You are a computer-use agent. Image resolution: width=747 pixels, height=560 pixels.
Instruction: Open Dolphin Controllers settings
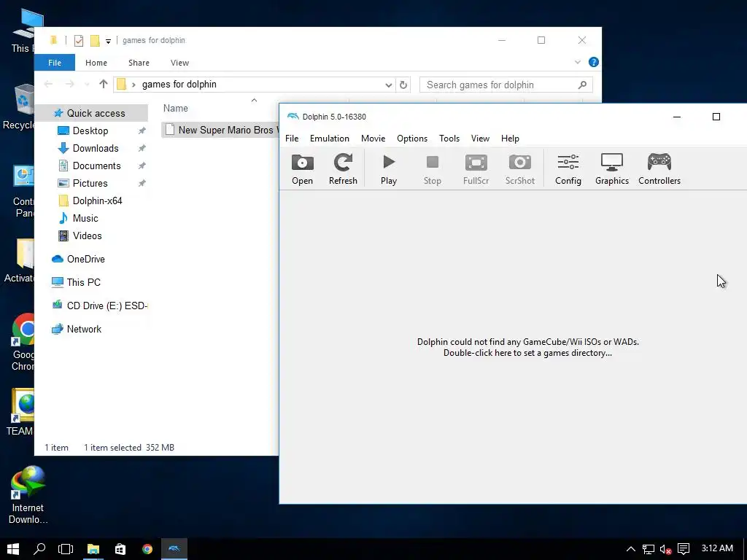coord(659,169)
